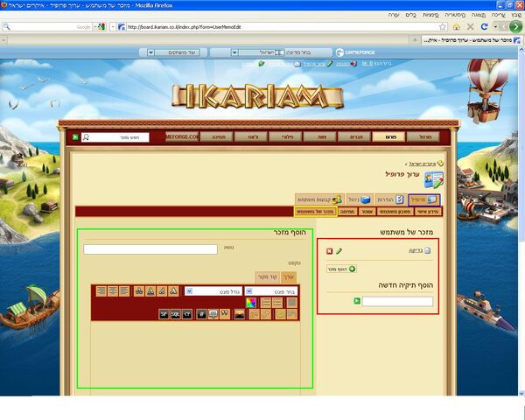Viewport: 525px width, 420px height.
Task: Insert a bulleted list in editor
Action: click(277, 303)
